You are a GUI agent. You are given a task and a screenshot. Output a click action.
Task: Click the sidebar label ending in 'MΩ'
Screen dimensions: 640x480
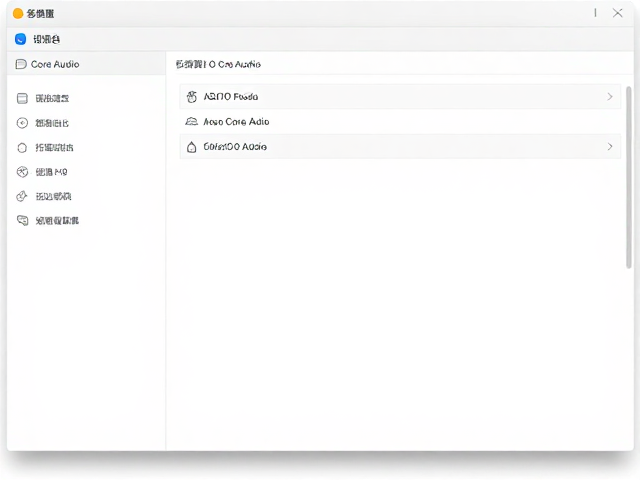[x=51, y=172]
